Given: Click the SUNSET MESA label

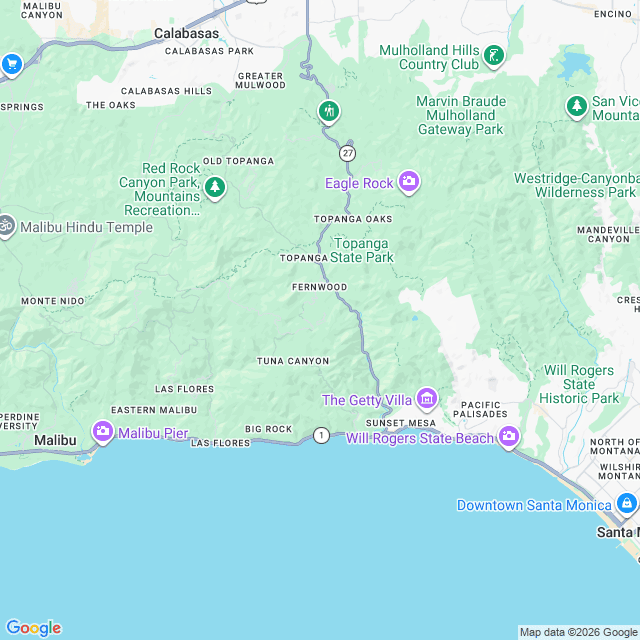Looking at the screenshot, I should point(401,423).
